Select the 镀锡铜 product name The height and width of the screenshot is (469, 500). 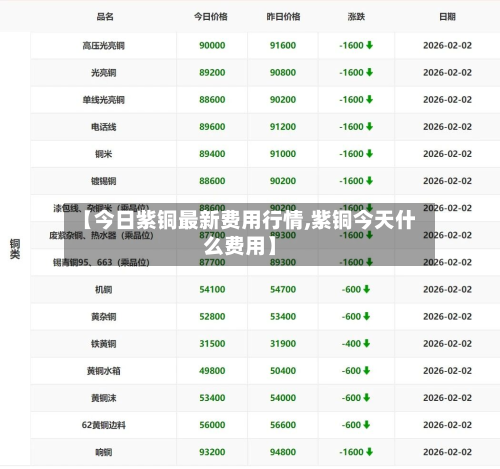point(104,181)
